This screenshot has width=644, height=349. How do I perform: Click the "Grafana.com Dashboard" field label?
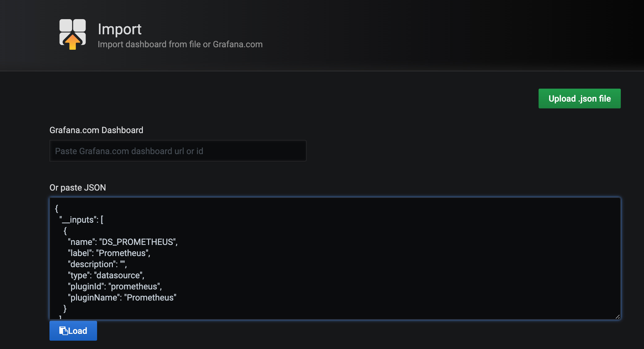point(96,130)
